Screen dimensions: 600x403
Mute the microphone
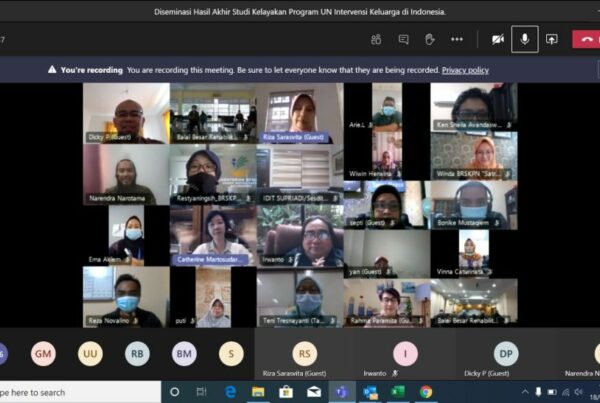coord(525,39)
